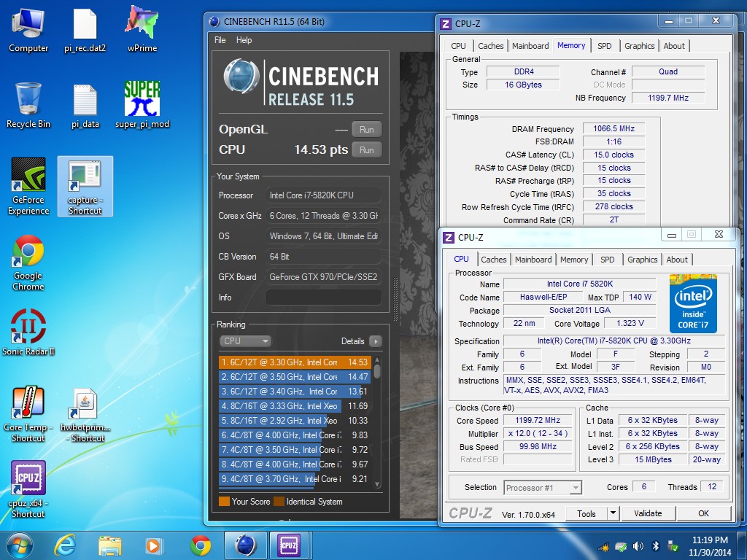Click the Tools button in CPU-Z

point(587,513)
